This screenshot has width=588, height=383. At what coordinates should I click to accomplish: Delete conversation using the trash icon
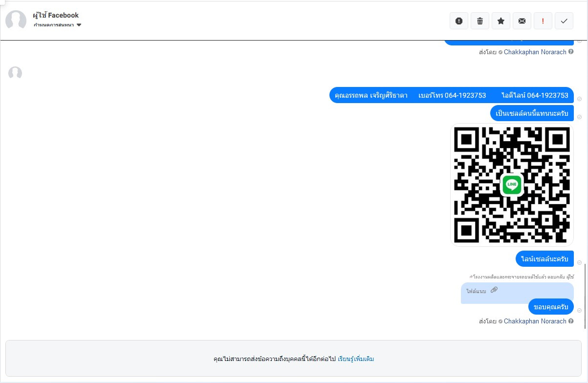(x=480, y=21)
